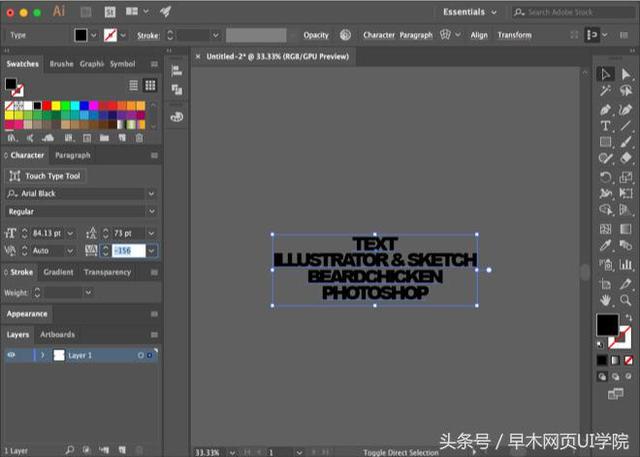Select the Gradient tool
Viewport: 640px width, 457px height.
click(x=625, y=229)
